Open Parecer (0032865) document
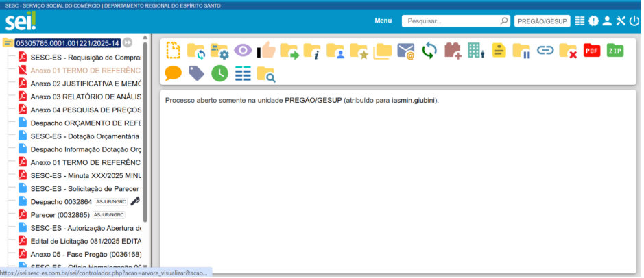644x278 pixels. pos(60,214)
